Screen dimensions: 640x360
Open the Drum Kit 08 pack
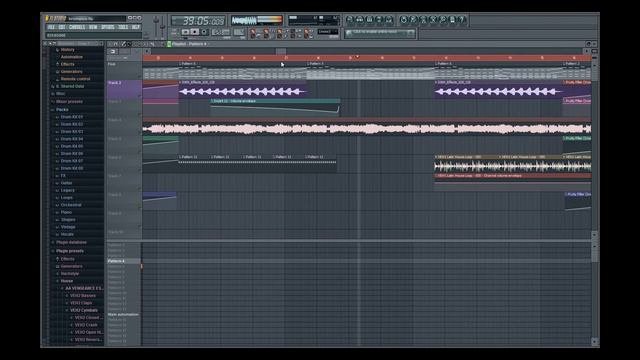point(71,169)
